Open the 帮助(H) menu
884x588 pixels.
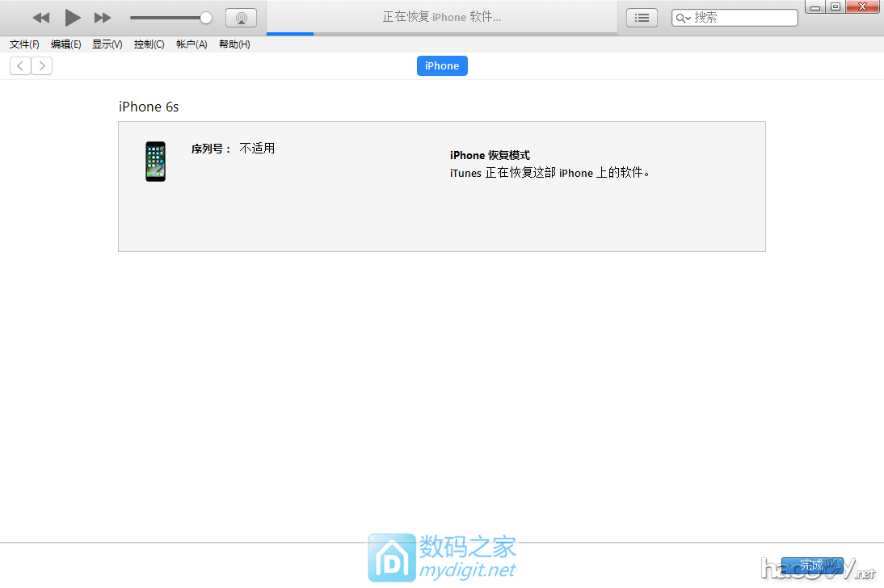click(x=234, y=44)
